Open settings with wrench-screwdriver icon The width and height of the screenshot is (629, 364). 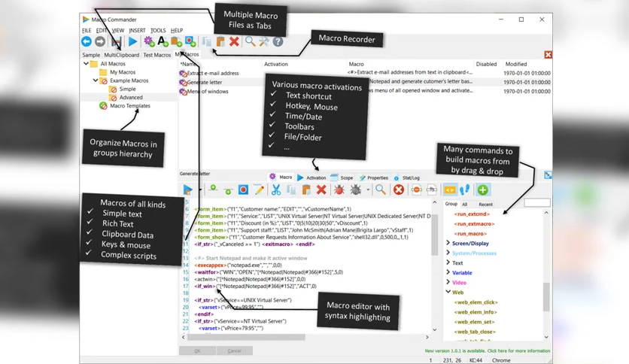(263, 41)
